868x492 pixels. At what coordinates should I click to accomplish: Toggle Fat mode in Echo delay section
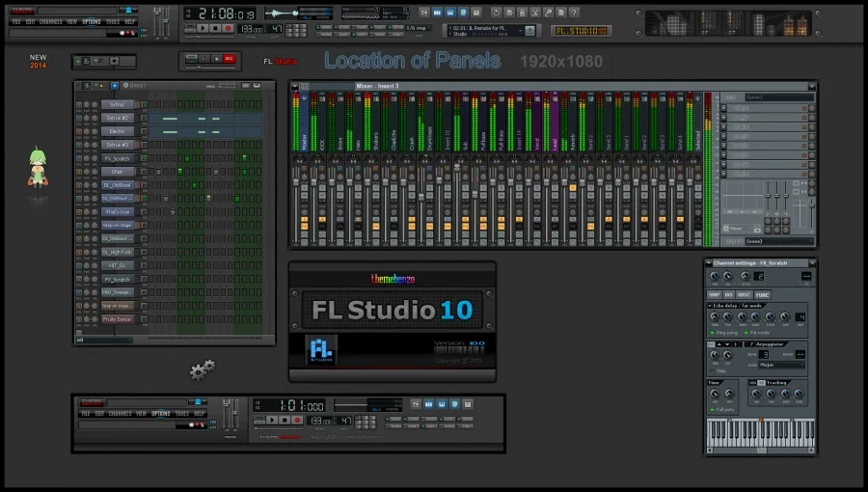pyautogui.click(x=746, y=333)
